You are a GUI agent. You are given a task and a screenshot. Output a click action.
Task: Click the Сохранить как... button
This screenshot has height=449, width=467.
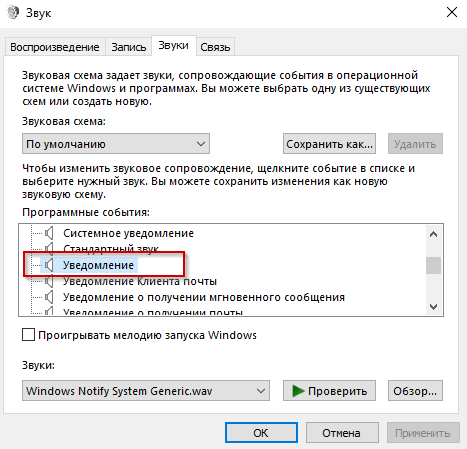(329, 144)
